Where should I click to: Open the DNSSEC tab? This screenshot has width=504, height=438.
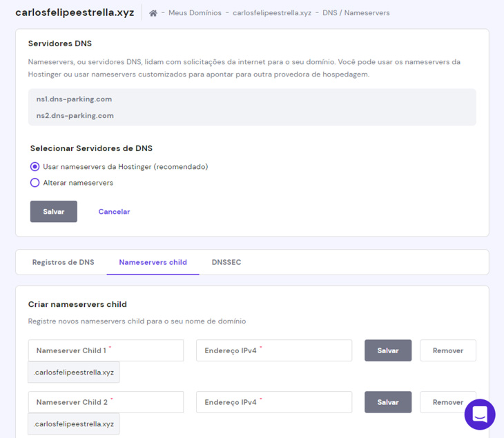(x=226, y=262)
